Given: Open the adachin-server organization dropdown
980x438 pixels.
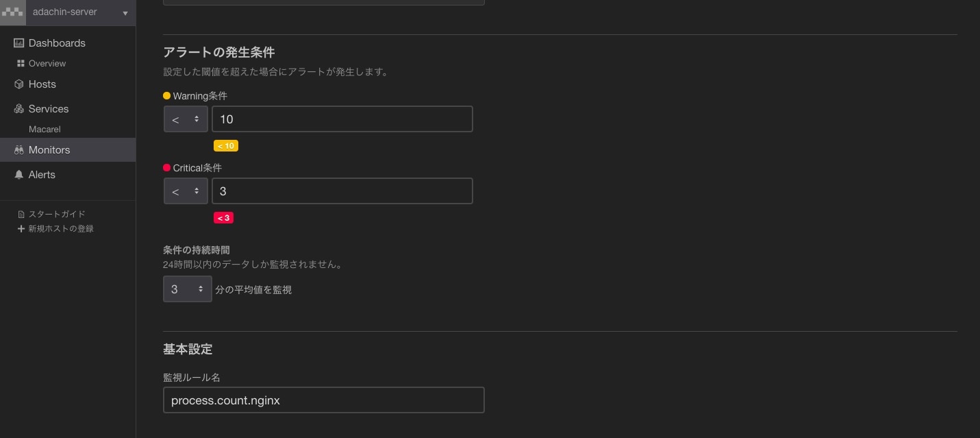Looking at the screenshot, I should point(125,13).
